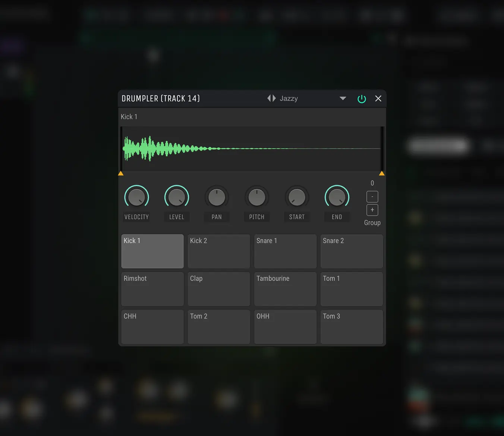Close the Drumpler plugin window

click(x=378, y=98)
